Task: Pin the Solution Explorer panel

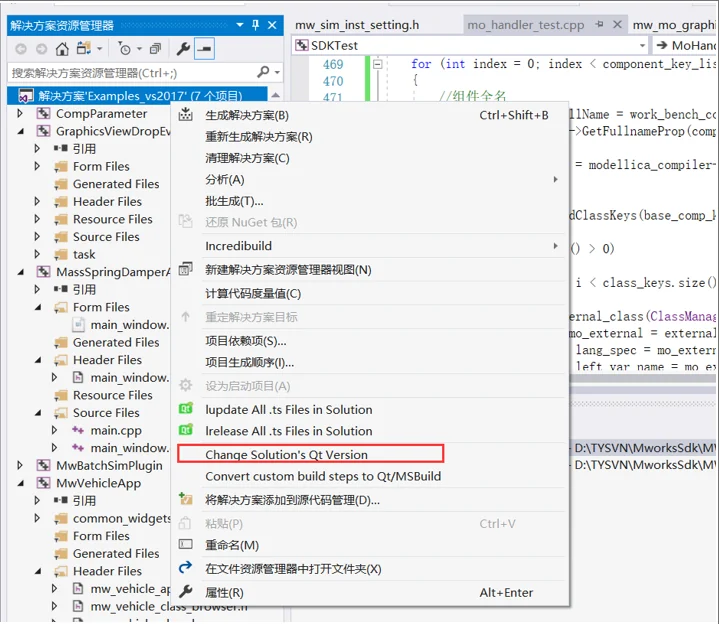Action: pyautogui.click(x=256, y=25)
